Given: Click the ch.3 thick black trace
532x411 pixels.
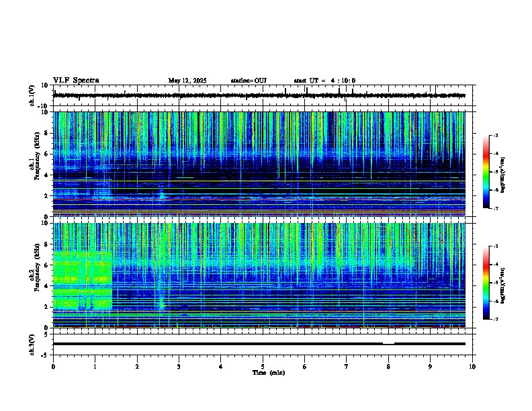Looking at the screenshot, I should click(259, 344).
